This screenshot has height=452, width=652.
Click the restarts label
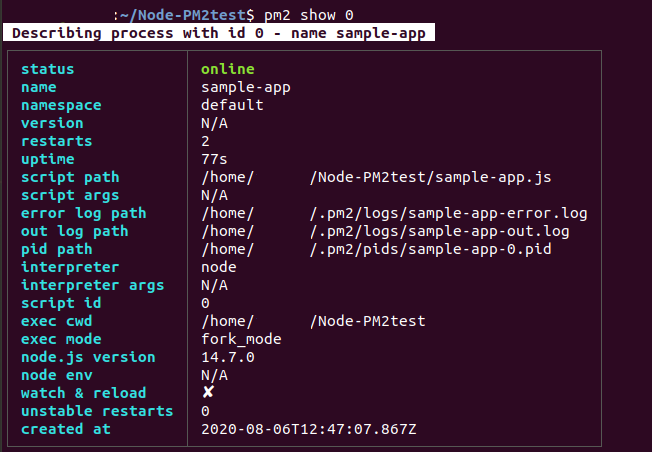pyautogui.click(x=57, y=141)
